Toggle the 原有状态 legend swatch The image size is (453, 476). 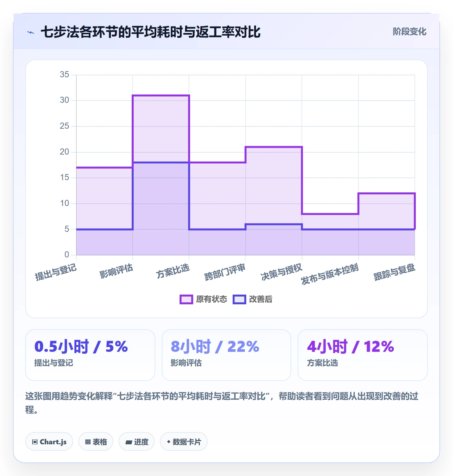(186, 299)
